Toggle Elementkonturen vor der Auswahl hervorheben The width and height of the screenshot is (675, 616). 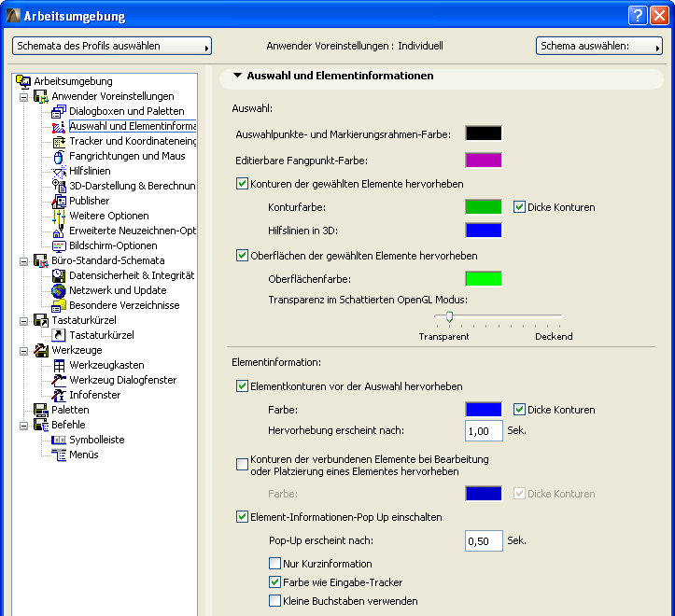(x=242, y=386)
